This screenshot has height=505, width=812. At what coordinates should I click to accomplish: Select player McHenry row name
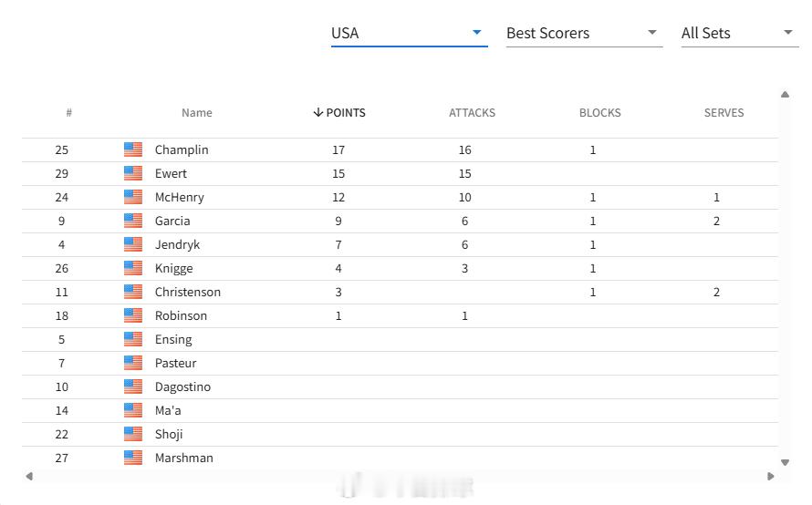pos(179,197)
